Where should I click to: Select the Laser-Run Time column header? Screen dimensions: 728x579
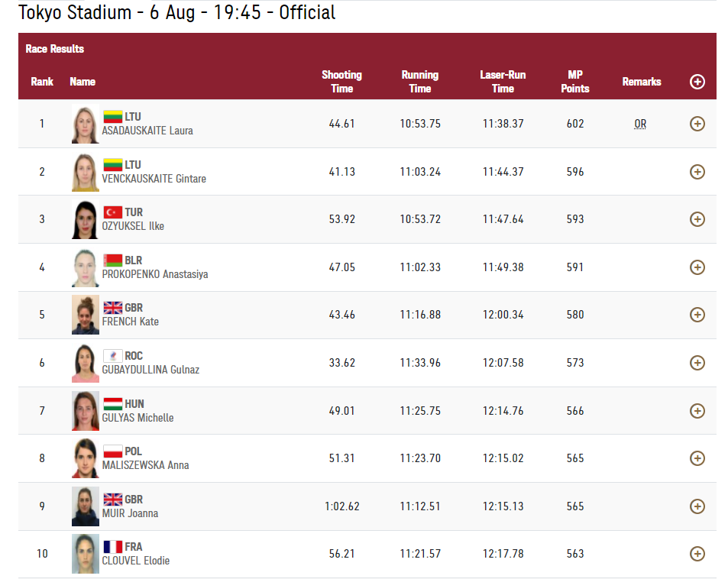click(x=503, y=82)
